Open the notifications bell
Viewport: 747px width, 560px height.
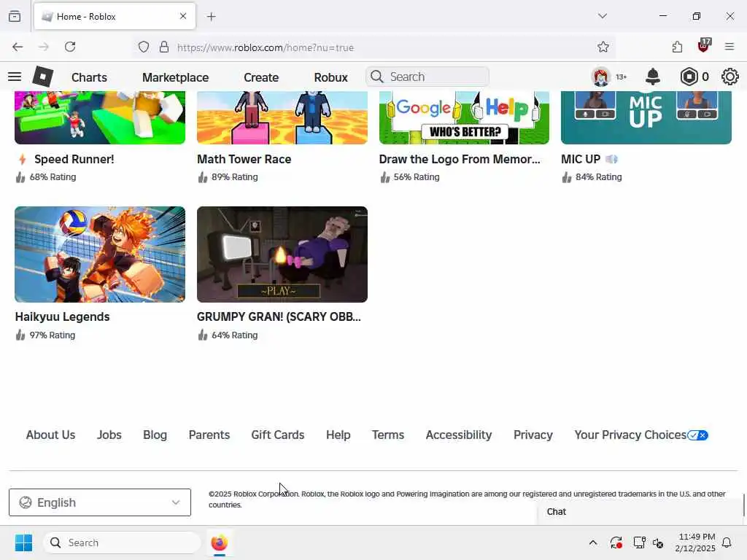pos(653,77)
